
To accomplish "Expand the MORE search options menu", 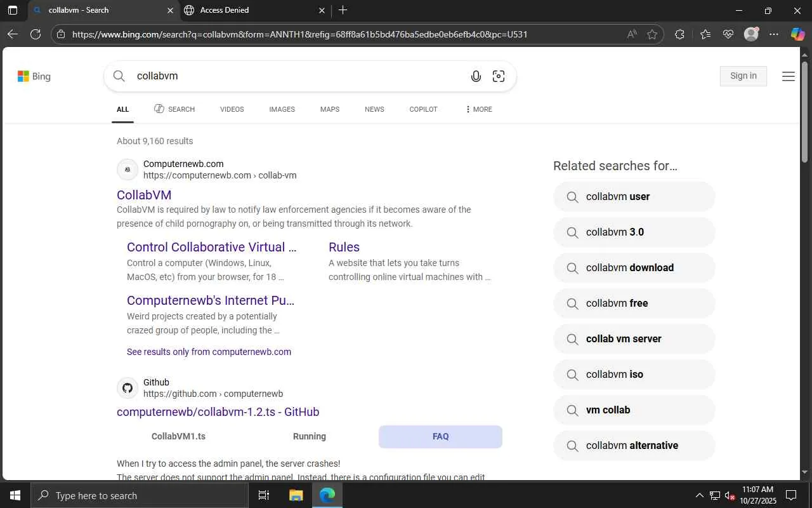I will [x=479, y=109].
